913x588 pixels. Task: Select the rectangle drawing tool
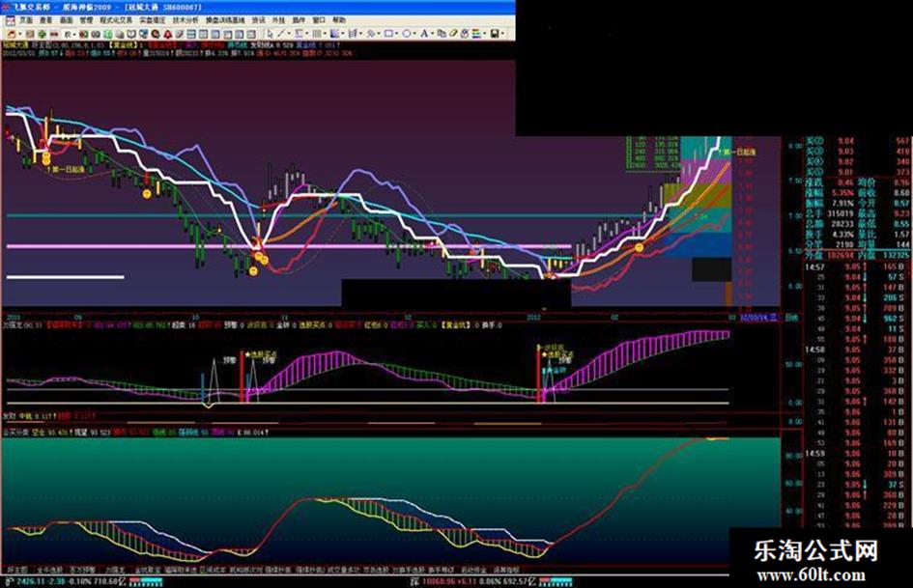pos(389,34)
